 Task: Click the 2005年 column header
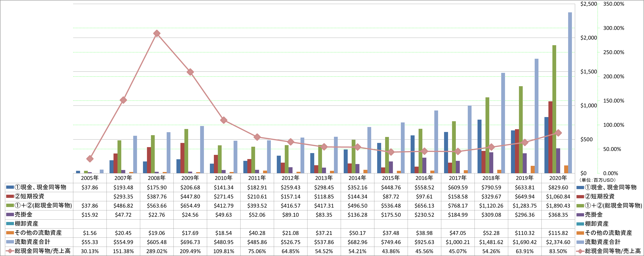[90, 178]
